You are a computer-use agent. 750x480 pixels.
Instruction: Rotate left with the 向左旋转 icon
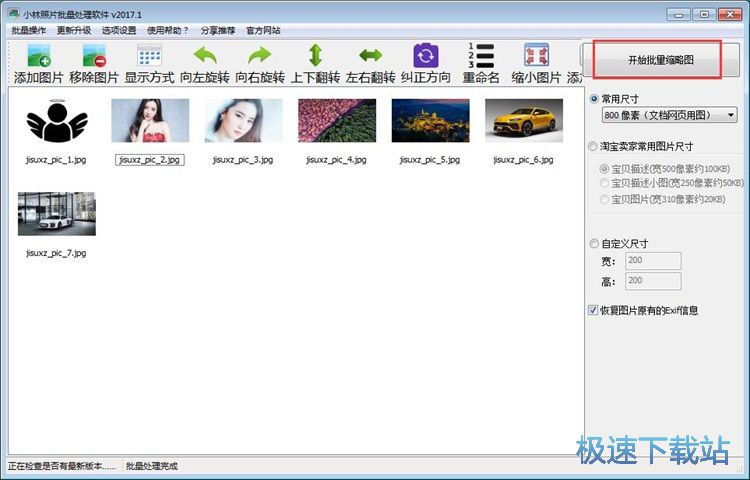click(x=205, y=55)
